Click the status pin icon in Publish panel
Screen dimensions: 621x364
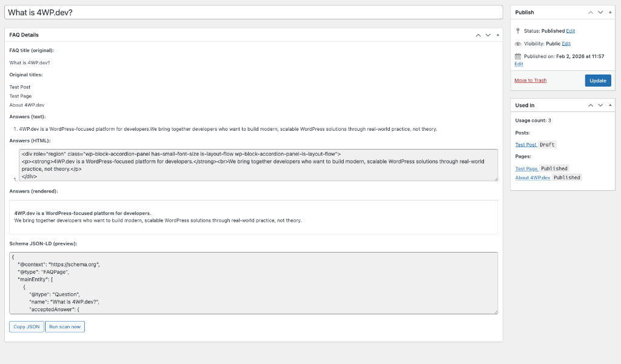coord(517,30)
